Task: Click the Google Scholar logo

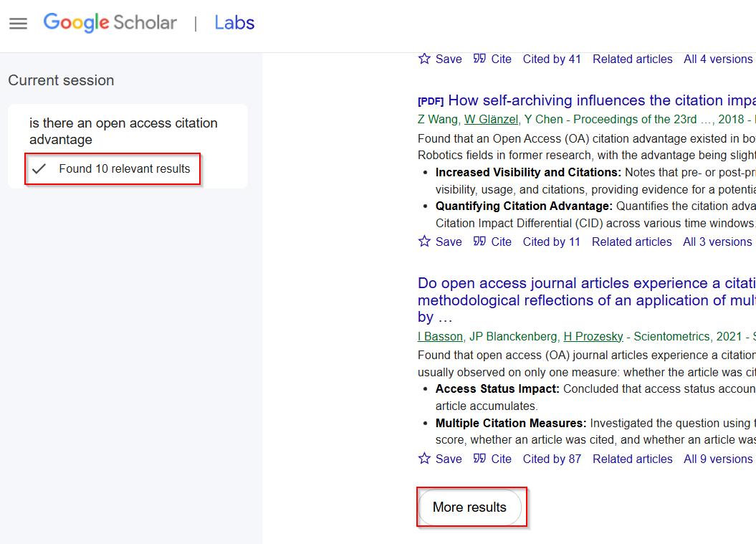Action: tap(110, 23)
